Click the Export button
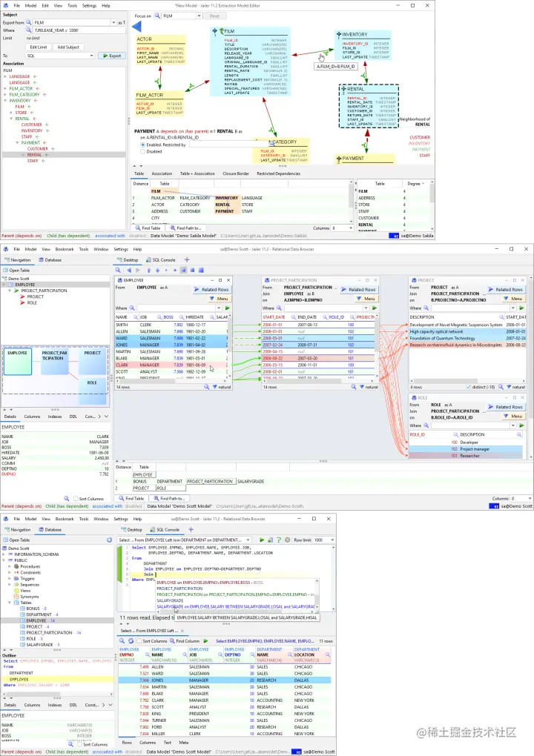 [112, 56]
